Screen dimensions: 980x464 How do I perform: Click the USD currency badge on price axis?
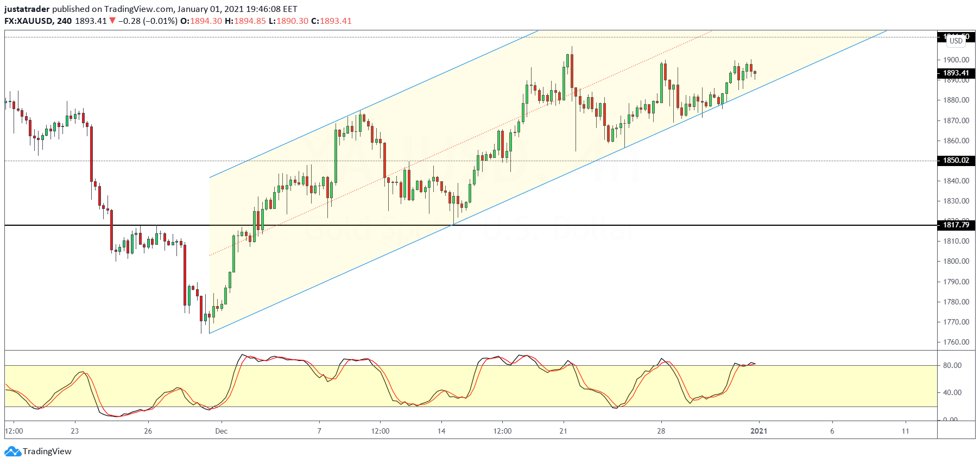pyautogui.click(x=956, y=41)
